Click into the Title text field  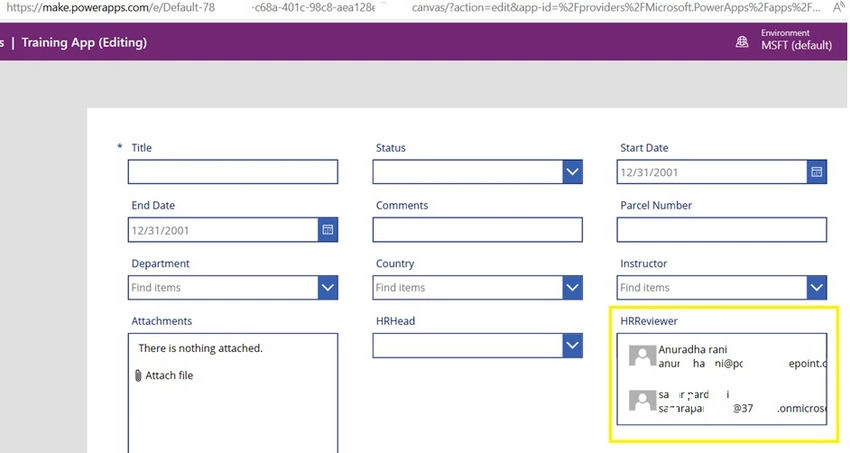click(233, 172)
